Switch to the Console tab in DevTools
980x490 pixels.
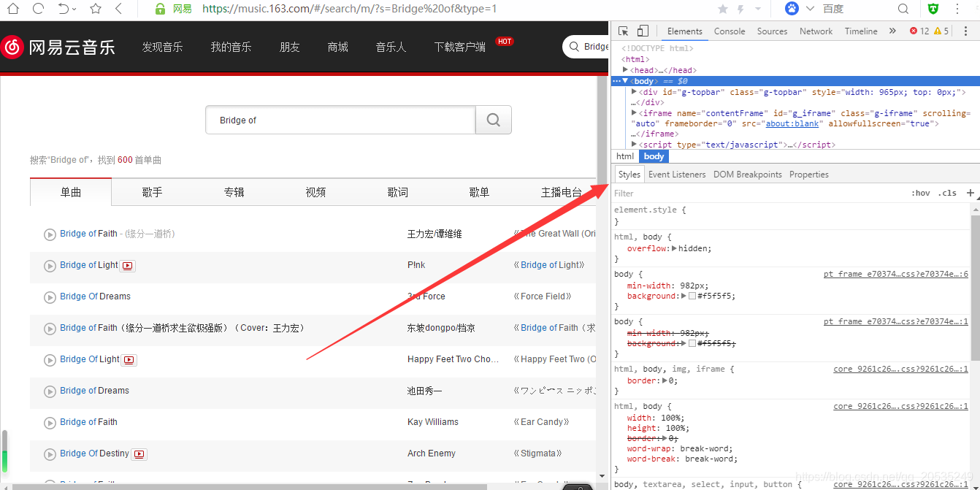point(730,31)
